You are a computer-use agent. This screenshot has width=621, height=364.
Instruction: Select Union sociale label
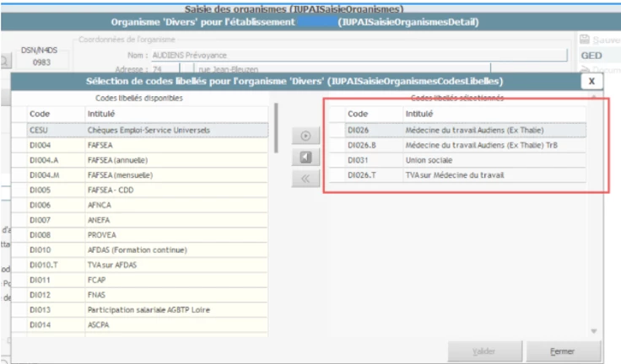pos(429,160)
